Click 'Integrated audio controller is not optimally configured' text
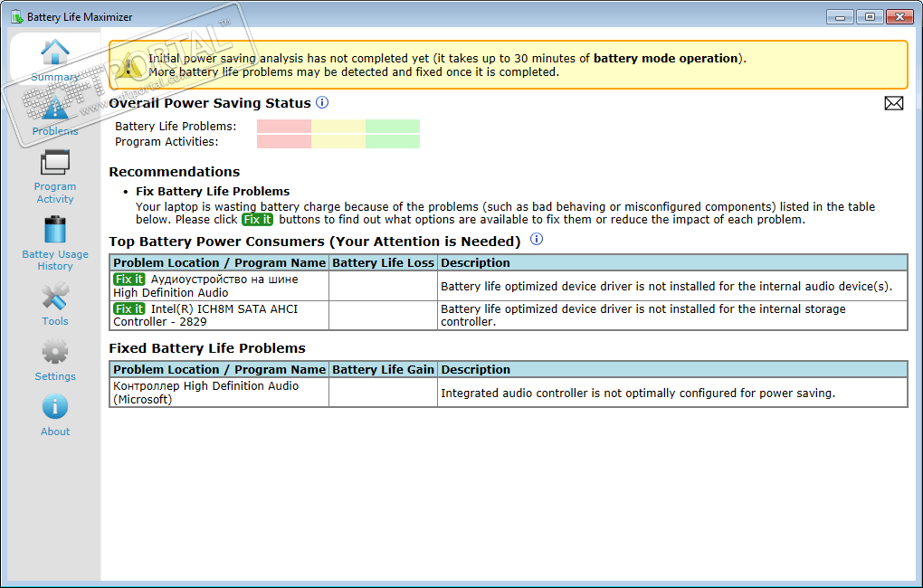This screenshot has height=588, width=923. (638, 394)
